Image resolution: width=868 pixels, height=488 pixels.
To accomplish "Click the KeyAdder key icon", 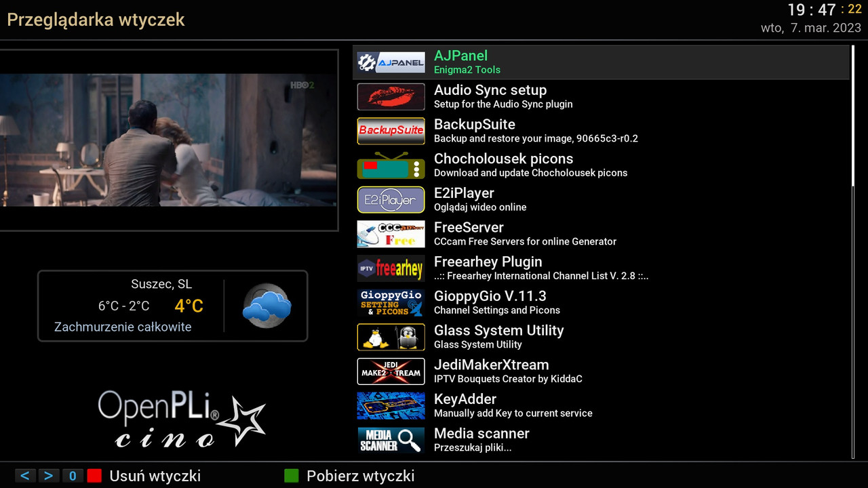I will [391, 406].
